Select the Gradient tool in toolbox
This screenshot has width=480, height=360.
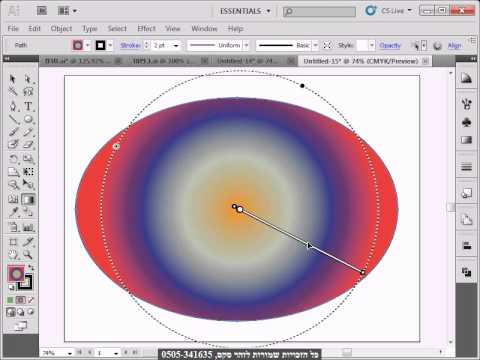click(28, 199)
